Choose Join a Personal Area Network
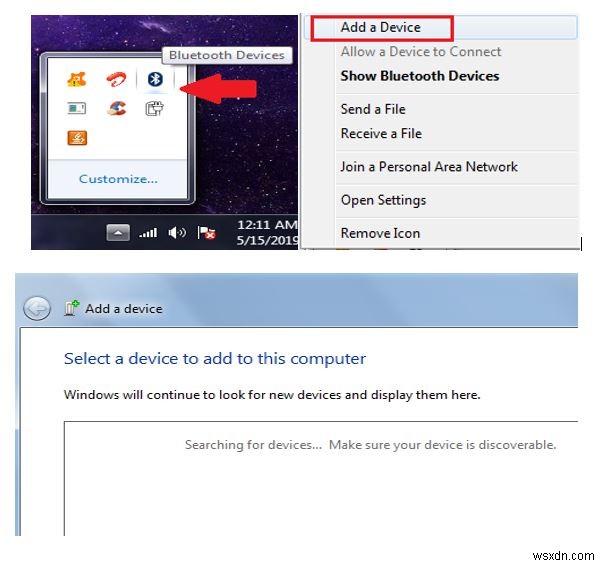 (x=429, y=167)
